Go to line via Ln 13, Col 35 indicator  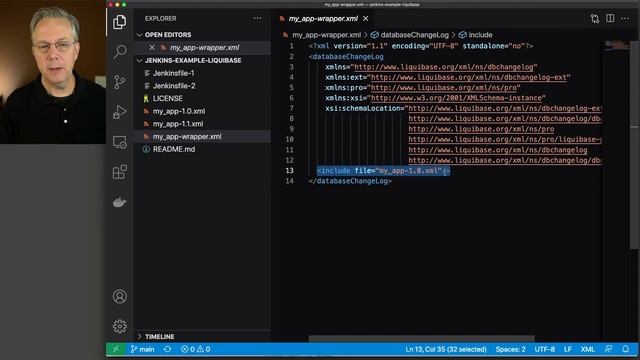[446, 349]
